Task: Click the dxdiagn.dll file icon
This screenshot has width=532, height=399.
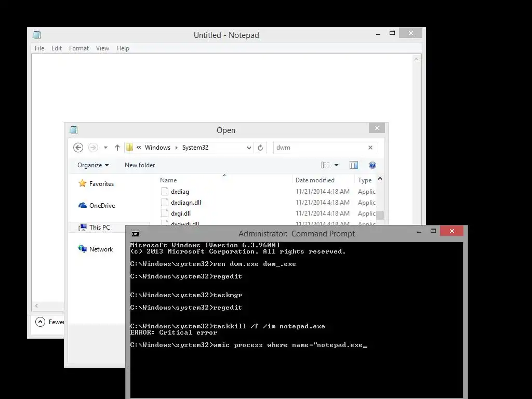Action: pos(165,202)
